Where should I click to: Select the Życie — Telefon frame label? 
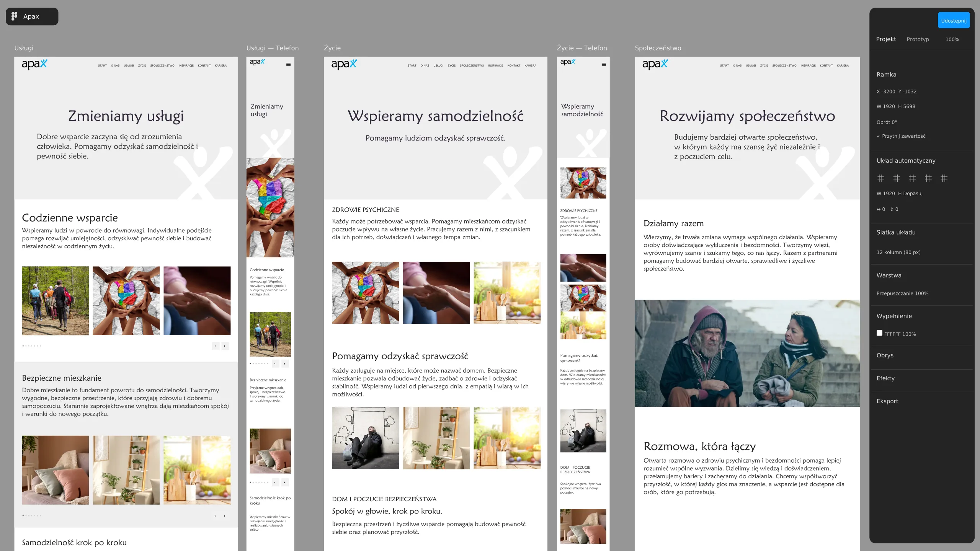pos(582,48)
